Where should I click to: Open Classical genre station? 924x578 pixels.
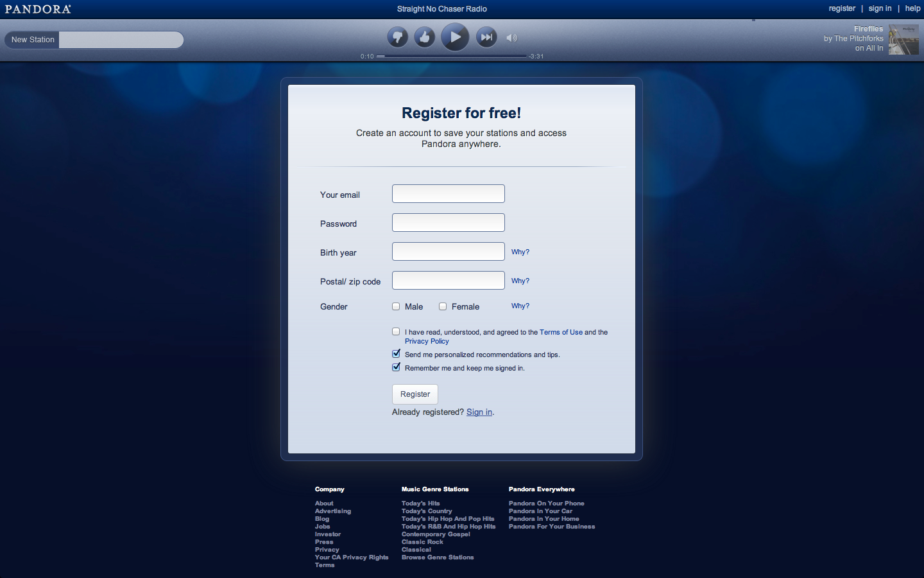click(416, 550)
